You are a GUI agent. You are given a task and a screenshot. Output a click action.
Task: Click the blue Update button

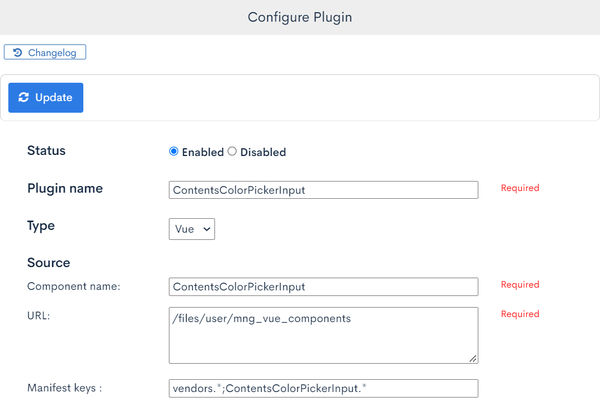[x=46, y=98]
